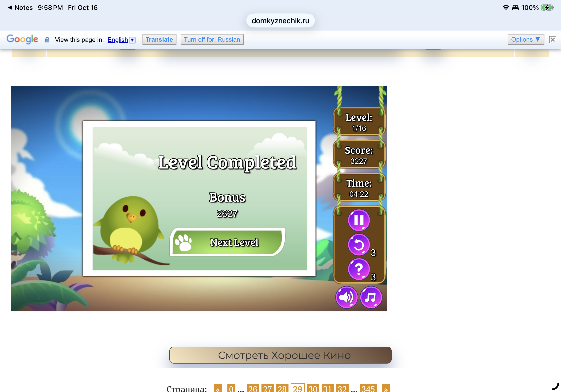This screenshot has height=392, width=561.
Task: Go to previous page with « arrow
Action: [218, 388]
